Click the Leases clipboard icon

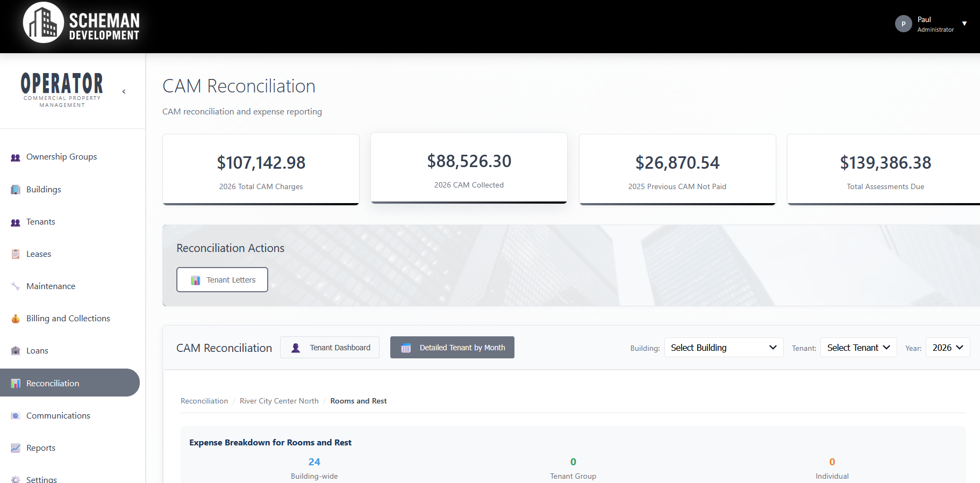tap(16, 254)
